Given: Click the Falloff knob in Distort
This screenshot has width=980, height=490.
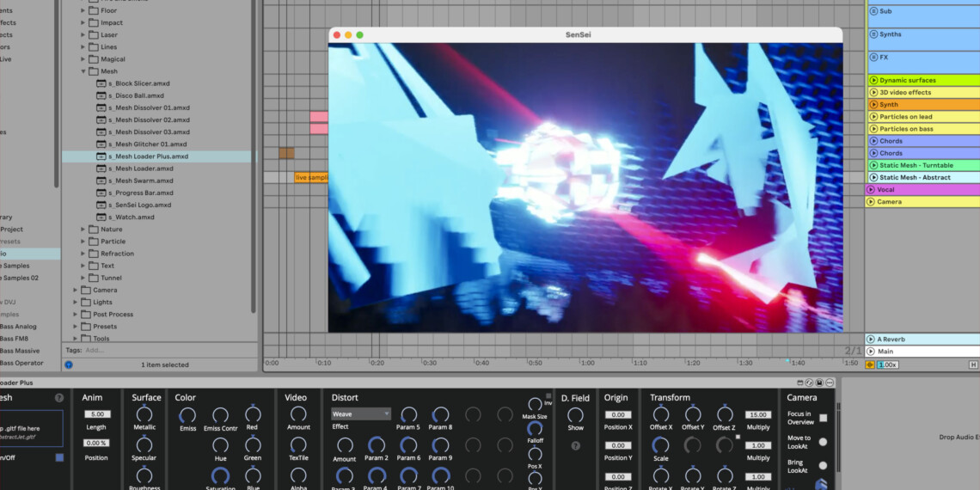Looking at the screenshot, I should coord(535,428).
